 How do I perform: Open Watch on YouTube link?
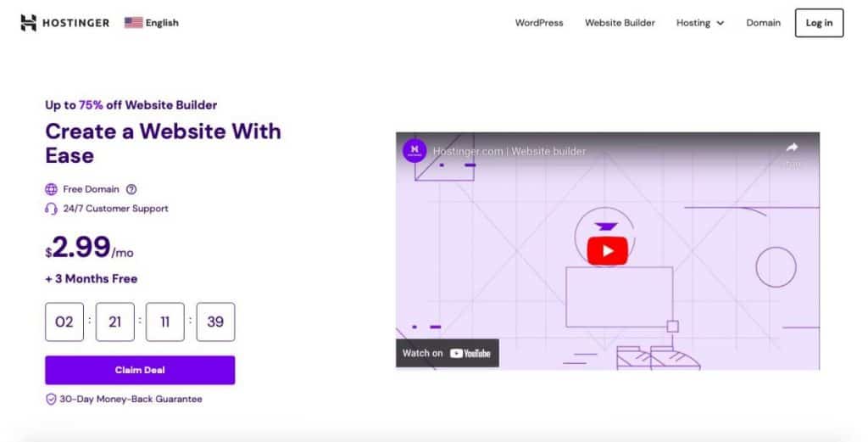pyautogui.click(x=448, y=354)
